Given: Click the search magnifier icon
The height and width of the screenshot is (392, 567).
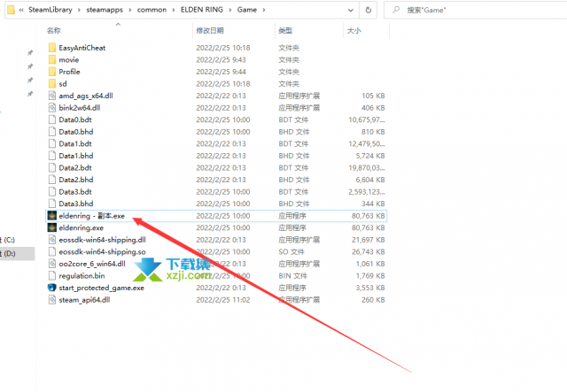Looking at the screenshot, I should (396, 10).
